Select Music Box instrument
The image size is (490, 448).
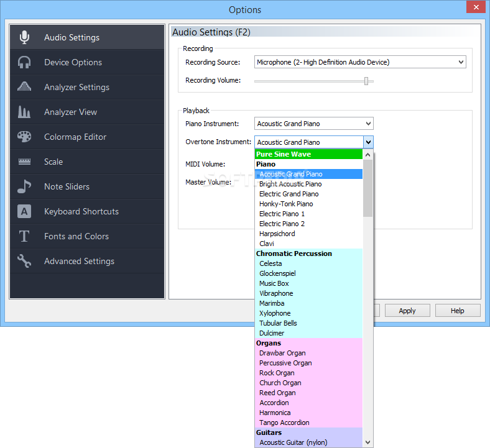pos(309,283)
